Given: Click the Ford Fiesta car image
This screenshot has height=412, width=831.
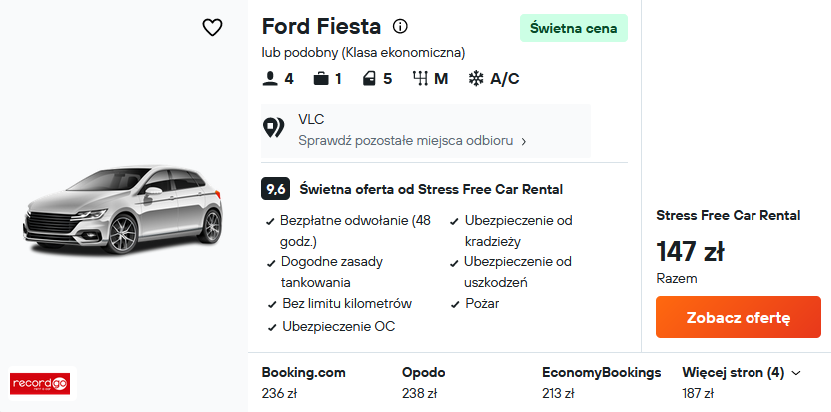Looking at the screenshot, I should point(123,210).
